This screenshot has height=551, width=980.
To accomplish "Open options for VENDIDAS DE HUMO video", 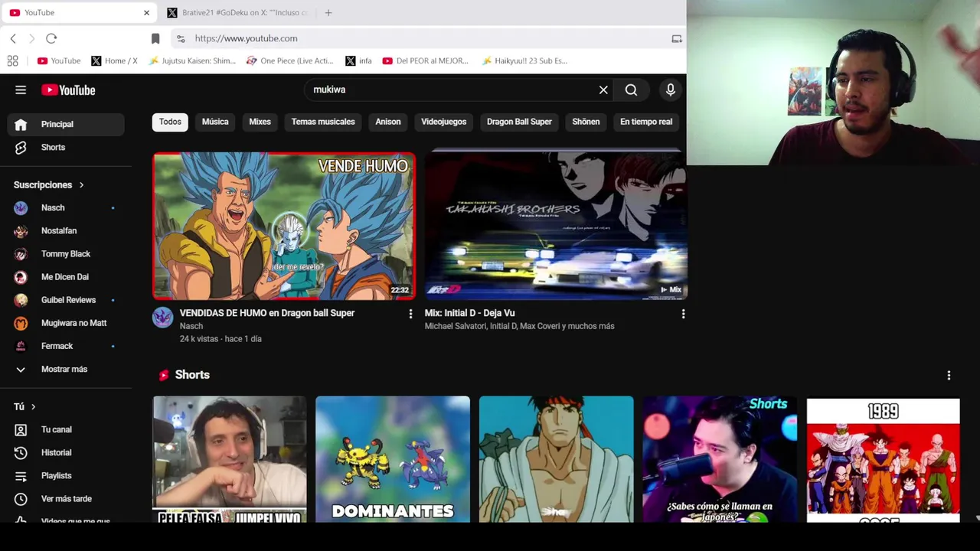I will (x=410, y=314).
